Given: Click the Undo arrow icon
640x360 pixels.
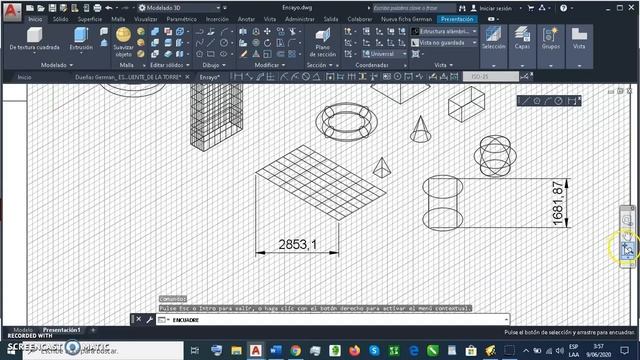Looking at the screenshot, I should (x=109, y=8).
